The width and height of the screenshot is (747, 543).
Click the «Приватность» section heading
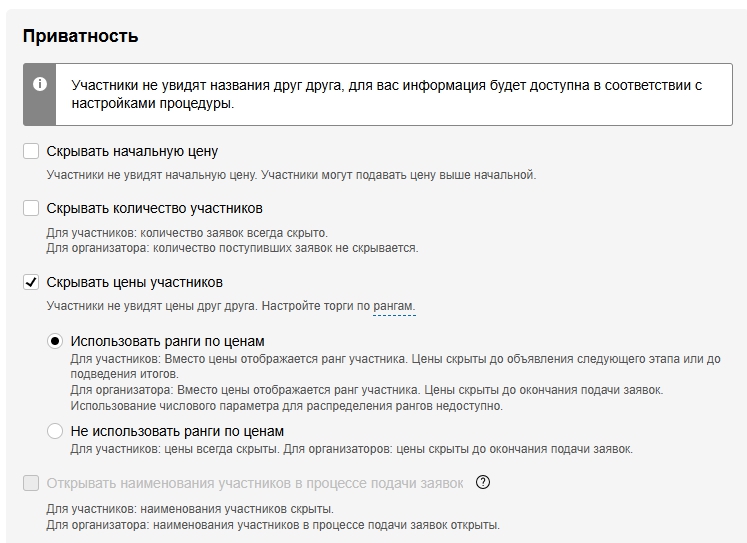pyautogui.click(x=80, y=37)
